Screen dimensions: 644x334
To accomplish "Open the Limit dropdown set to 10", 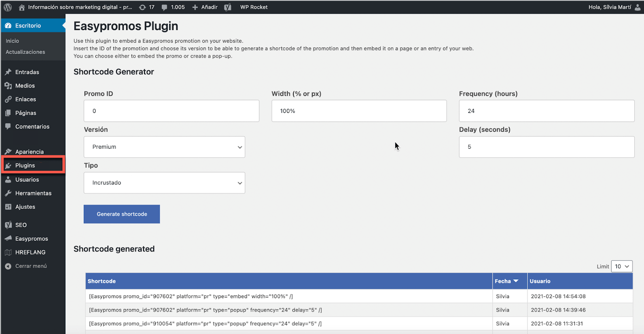I will point(622,266).
